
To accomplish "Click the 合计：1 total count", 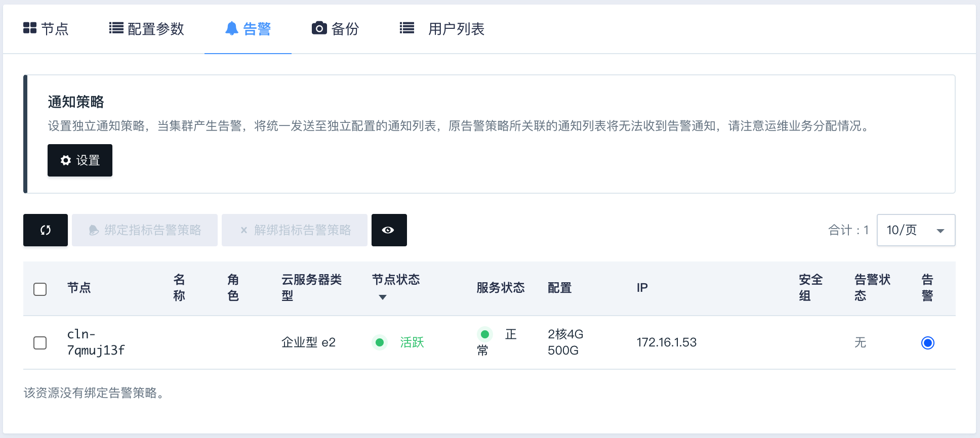I will click(849, 230).
